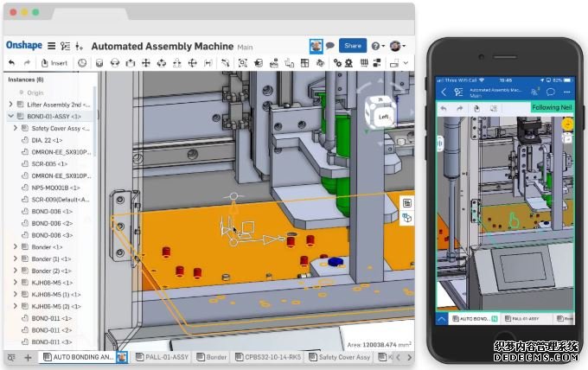Click the Rack and pinion gear icon
The width and height of the screenshot is (588, 370).
348,63
